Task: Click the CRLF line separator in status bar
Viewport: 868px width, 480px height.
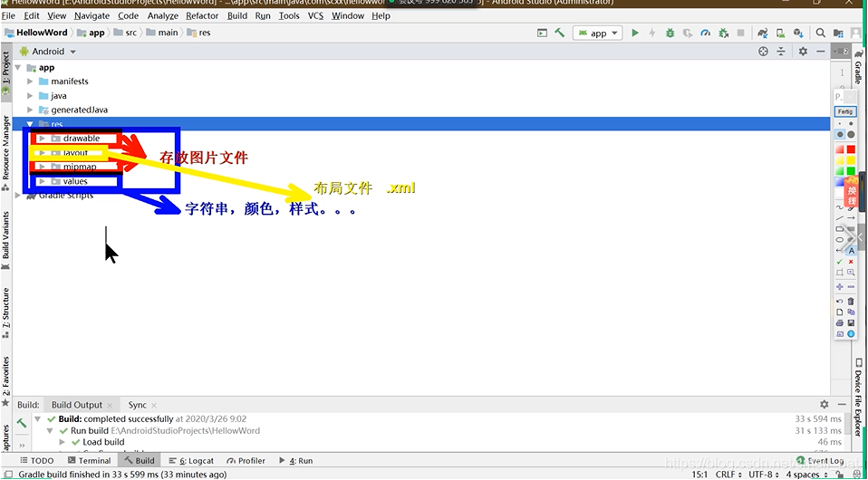Action: (x=728, y=475)
